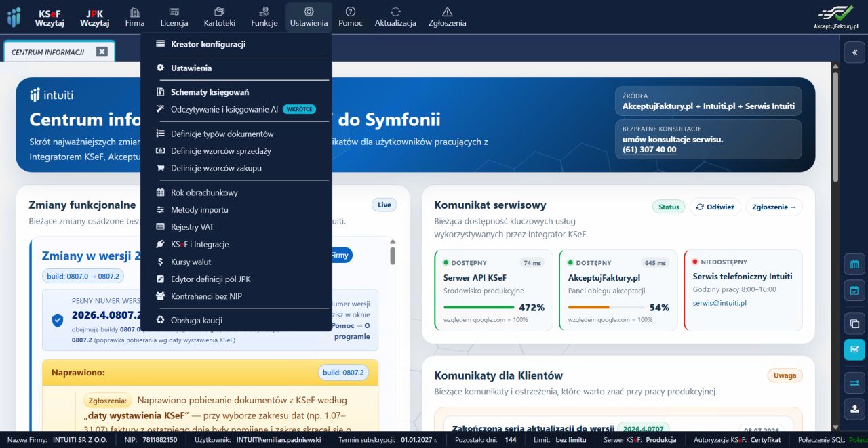Image resolution: width=868 pixels, height=448 pixels.
Task: Click the AkceptujFaktury.pl logo
Action: click(835, 17)
